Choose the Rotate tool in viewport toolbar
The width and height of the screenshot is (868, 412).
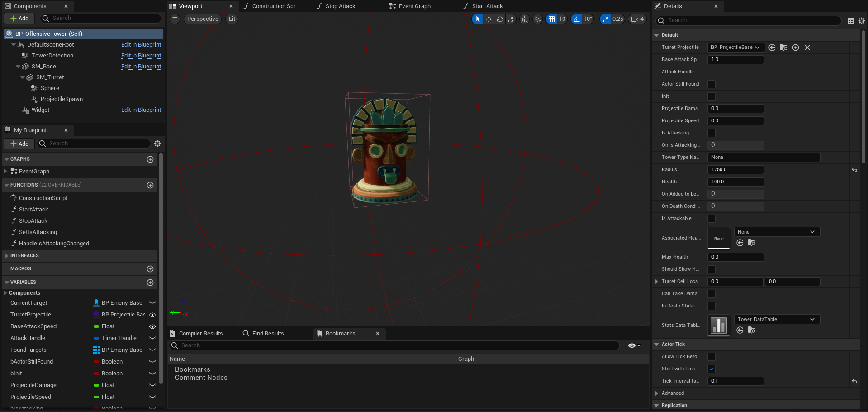tap(500, 19)
